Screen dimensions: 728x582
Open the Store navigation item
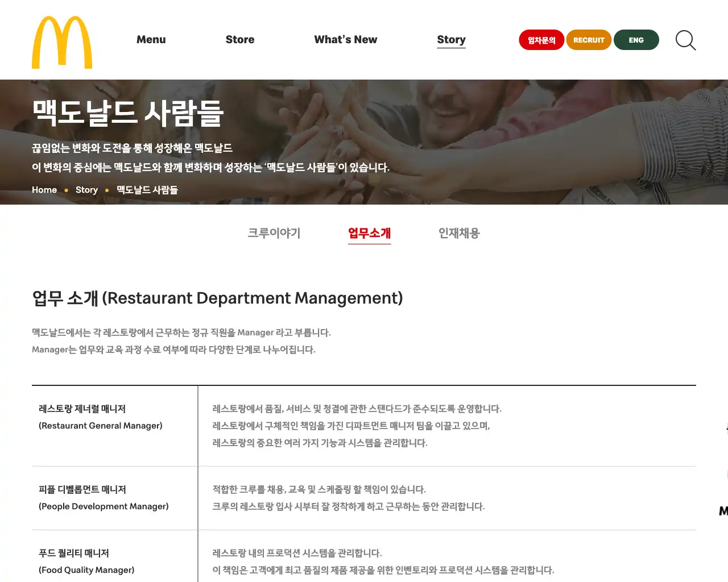point(240,40)
